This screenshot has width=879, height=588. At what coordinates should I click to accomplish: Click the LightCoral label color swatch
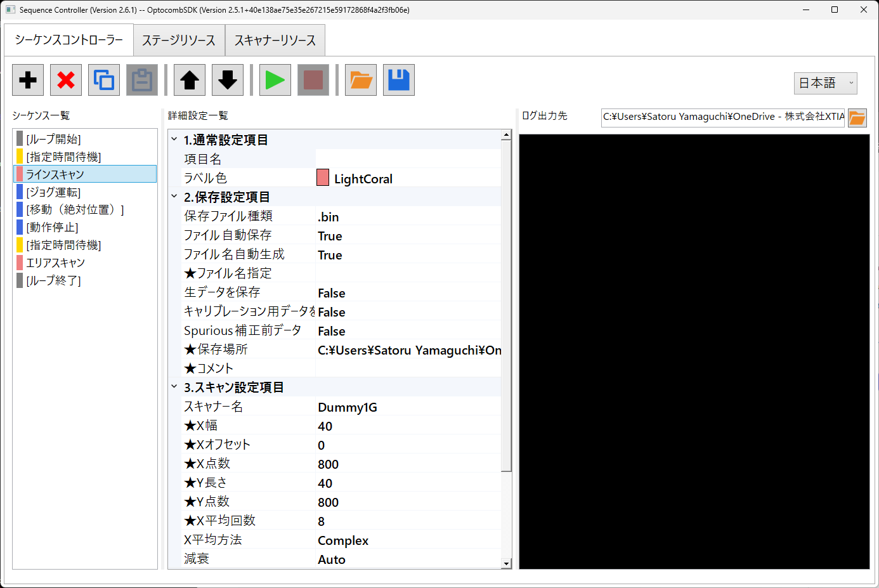coord(323,178)
